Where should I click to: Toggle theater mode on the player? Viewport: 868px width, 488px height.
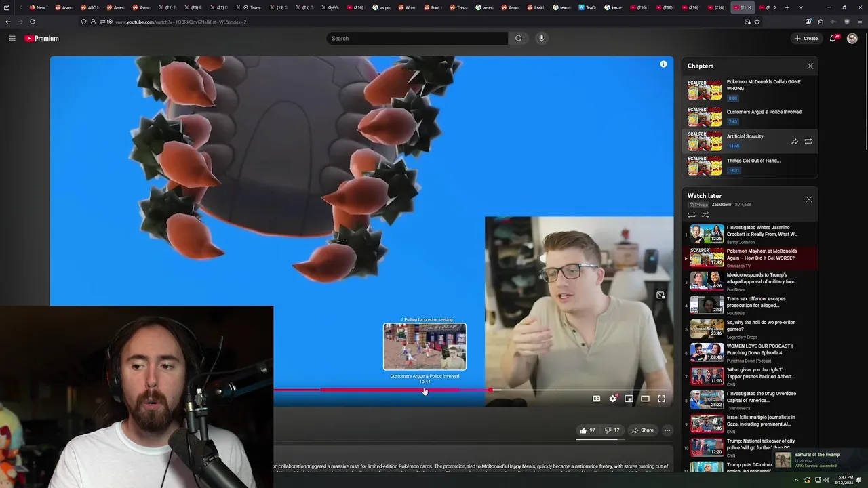(645, 399)
